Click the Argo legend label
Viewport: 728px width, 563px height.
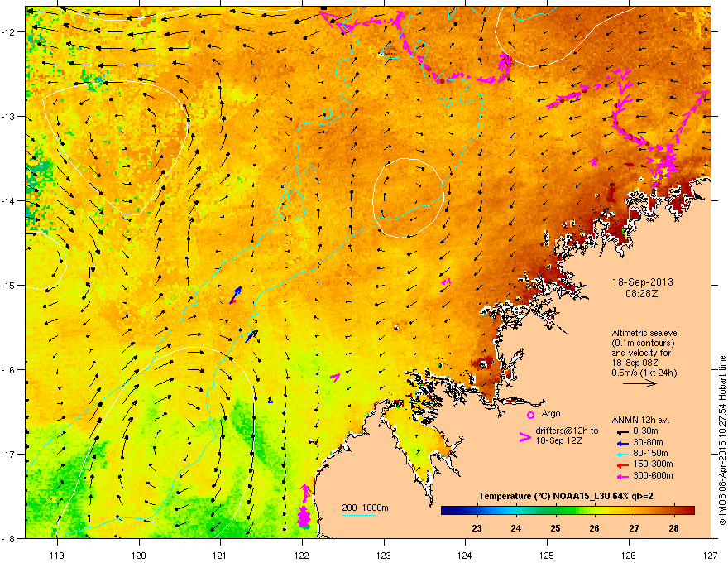pyautogui.click(x=551, y=413)
